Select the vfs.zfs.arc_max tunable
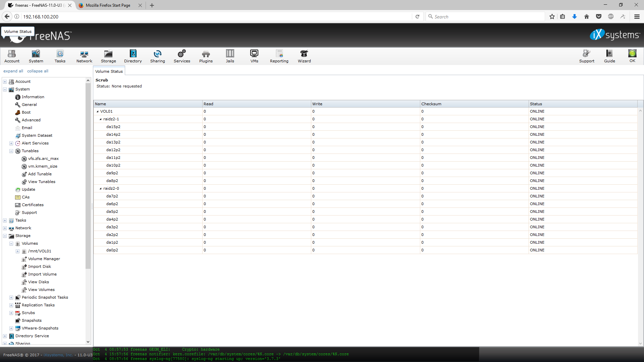 click(43, 159)
